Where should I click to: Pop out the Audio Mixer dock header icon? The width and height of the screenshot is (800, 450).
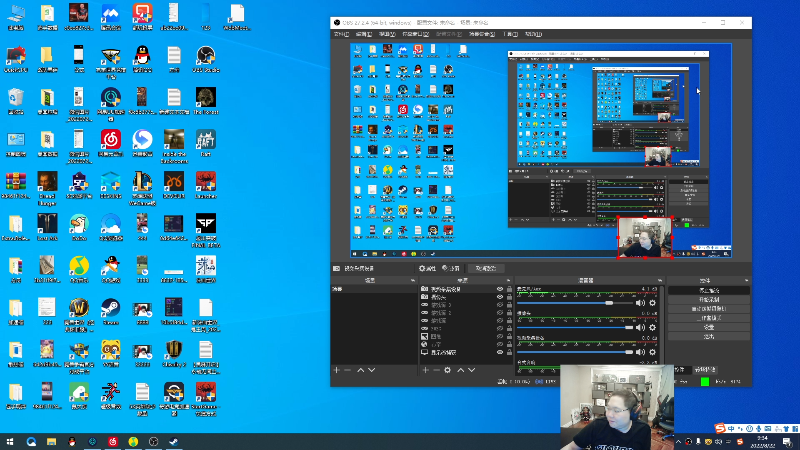click(660, 281)
